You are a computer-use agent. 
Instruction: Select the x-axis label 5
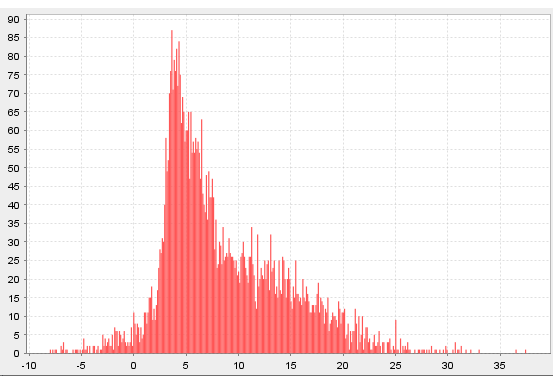[186, 365]
